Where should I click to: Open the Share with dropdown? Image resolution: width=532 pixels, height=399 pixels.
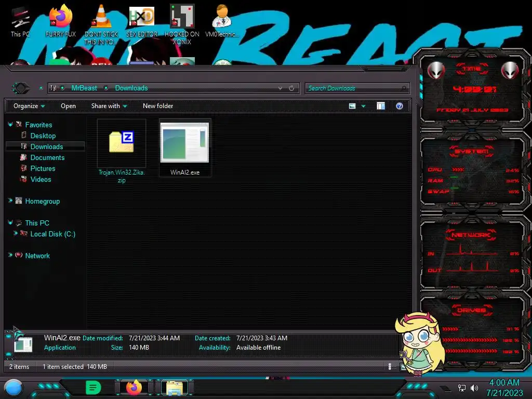point(109,106)
